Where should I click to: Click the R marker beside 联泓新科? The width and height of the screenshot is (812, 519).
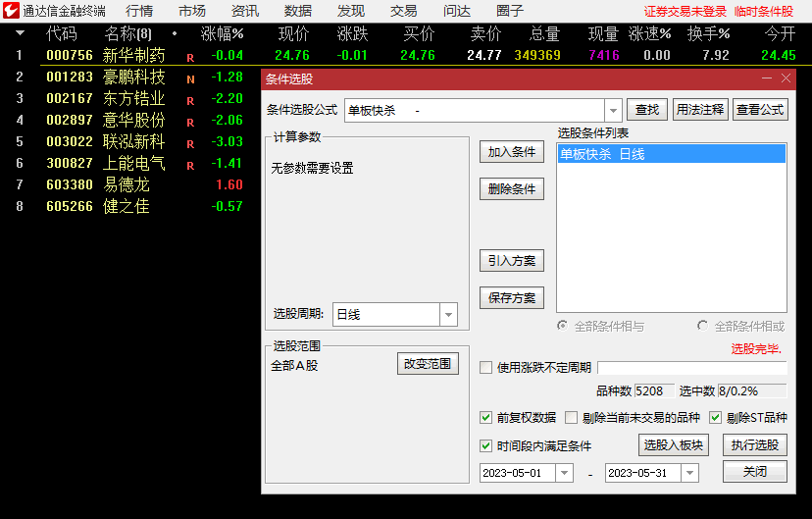coord(190,144)
